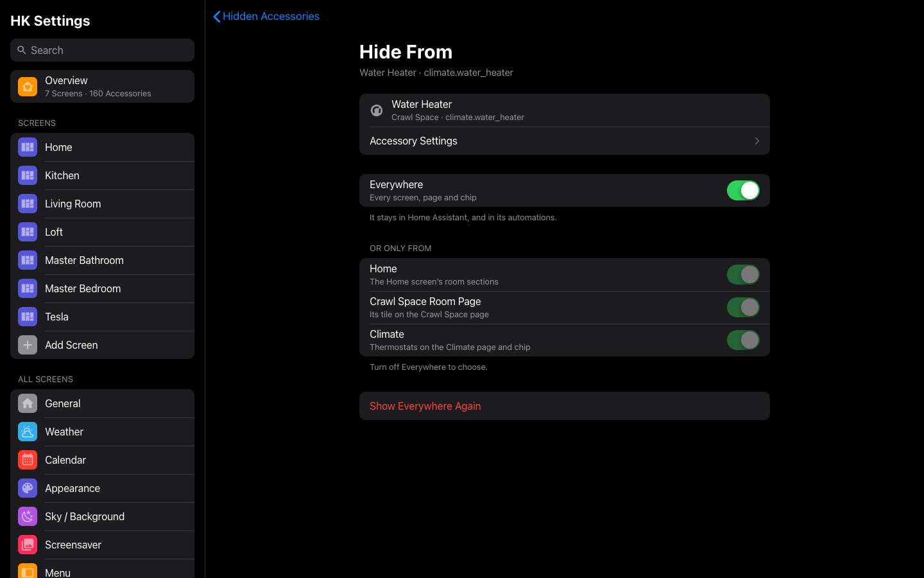924x578 pixels.
Task: Click the Sky / Background label
Action: [x=85, y=516]
